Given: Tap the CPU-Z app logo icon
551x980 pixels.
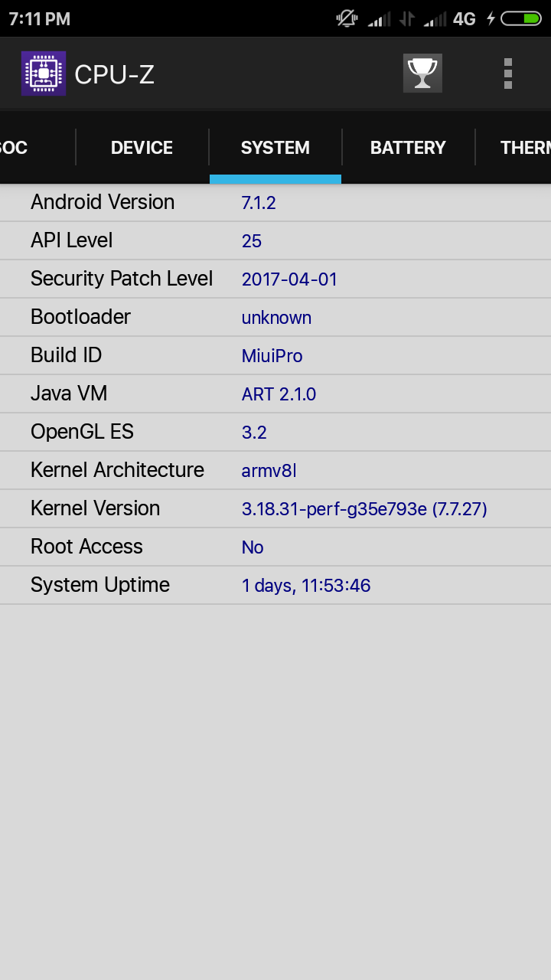Looking at the screenshot, I should coord(44,73).
